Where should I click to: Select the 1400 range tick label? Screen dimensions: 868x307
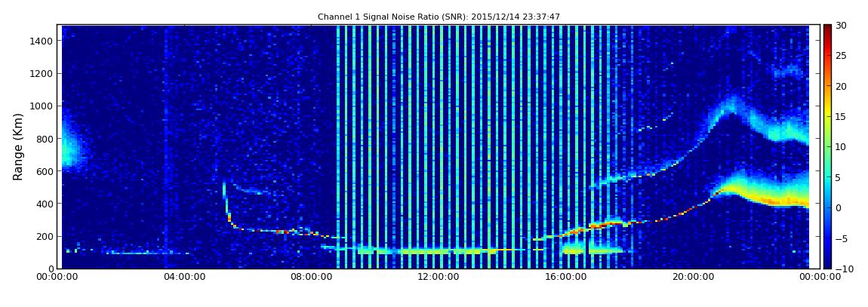click(42, 41)
